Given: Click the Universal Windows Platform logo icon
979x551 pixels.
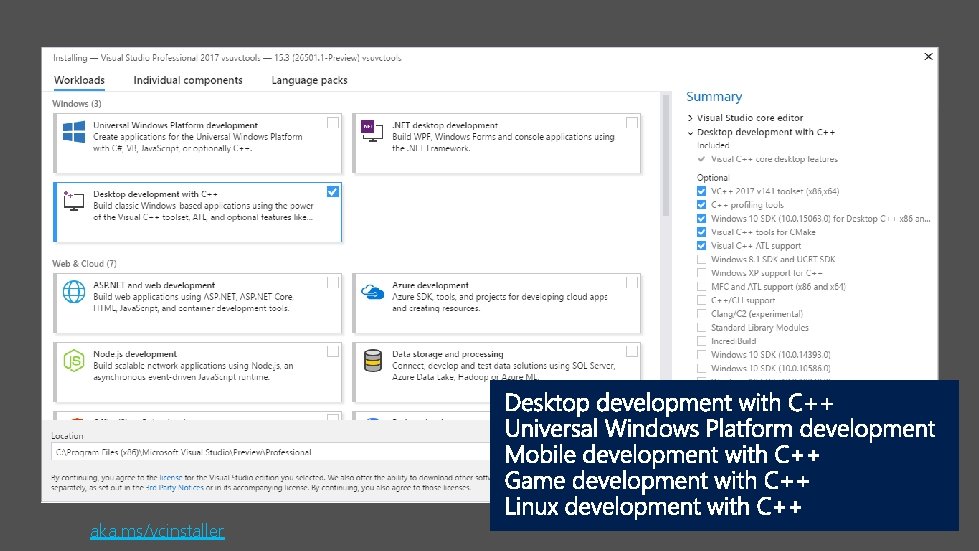Looking at the screenshot, I should [74, 132].
